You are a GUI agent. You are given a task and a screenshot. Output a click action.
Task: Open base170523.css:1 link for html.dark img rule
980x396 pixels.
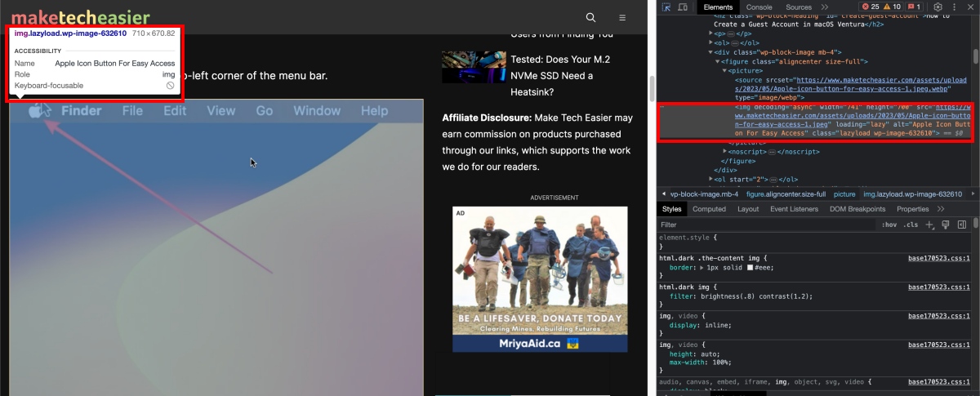click(938, 286)
